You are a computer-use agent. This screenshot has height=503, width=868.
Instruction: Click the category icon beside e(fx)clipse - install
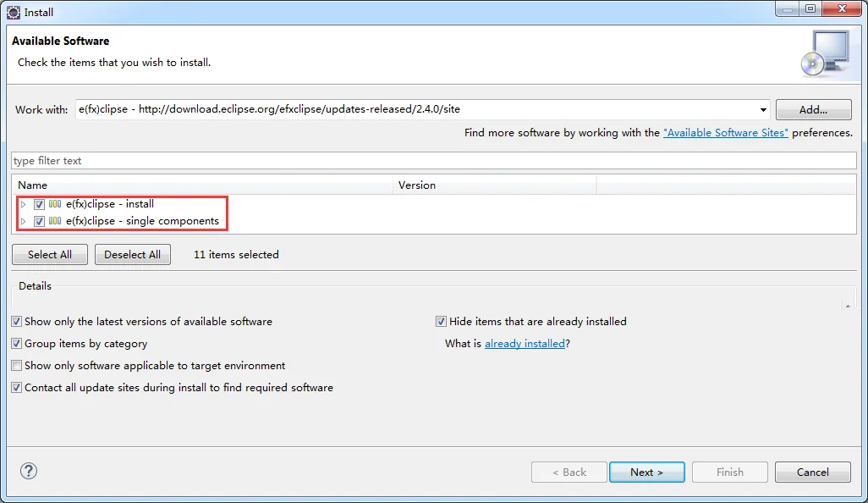(x=55, y=204)
